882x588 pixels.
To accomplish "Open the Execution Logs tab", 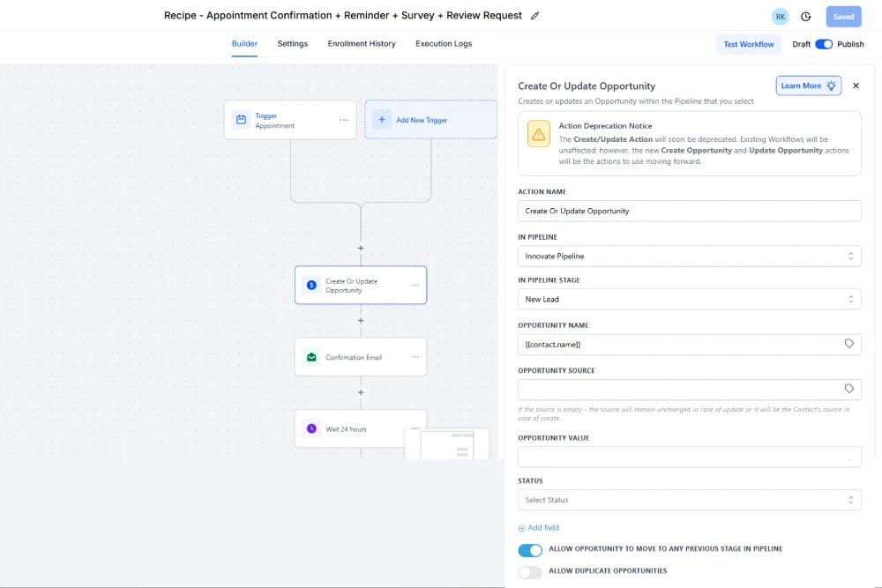I will point(444,44).
